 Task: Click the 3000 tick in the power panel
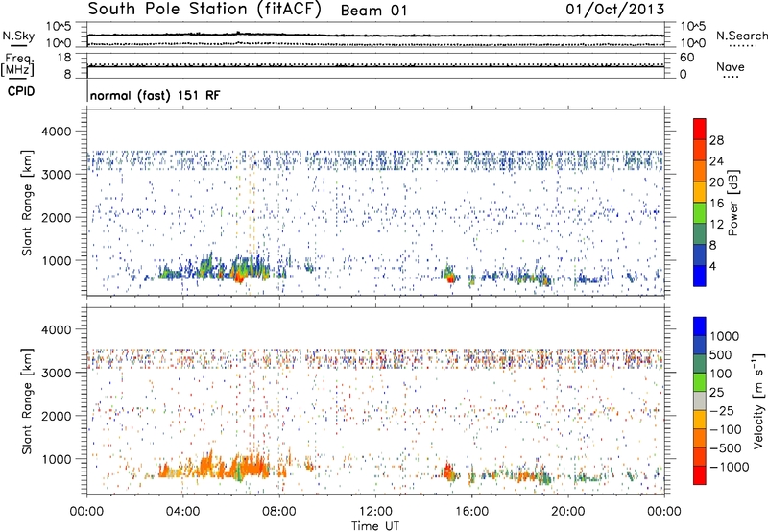point(56,175)
